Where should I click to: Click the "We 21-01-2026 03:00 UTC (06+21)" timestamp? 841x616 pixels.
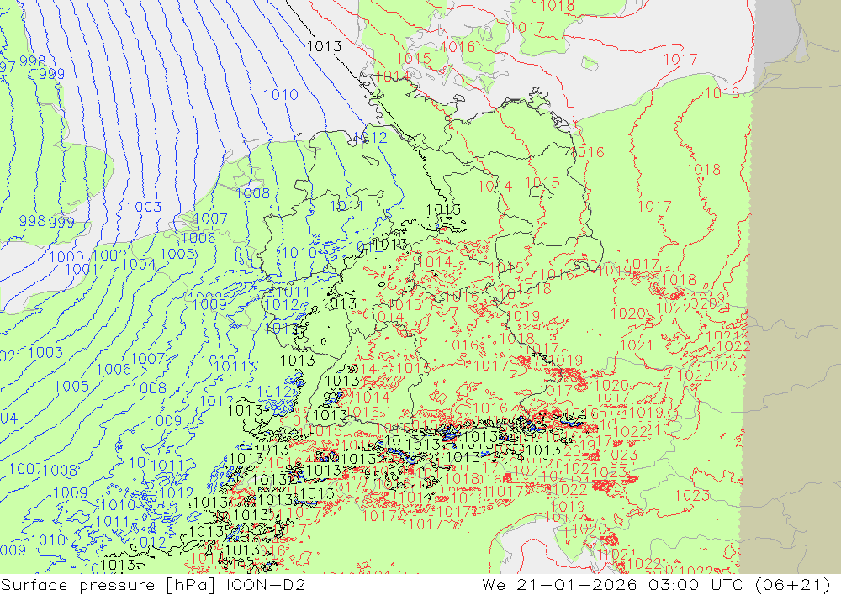[656, 584]
